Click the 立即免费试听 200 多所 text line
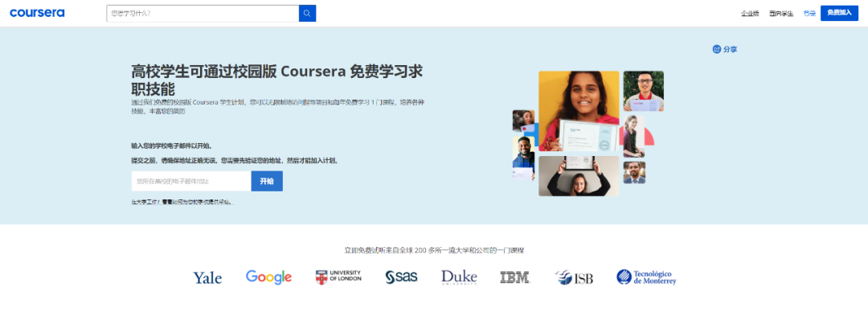This screenshot has width=868, height=312. point(434,251)
